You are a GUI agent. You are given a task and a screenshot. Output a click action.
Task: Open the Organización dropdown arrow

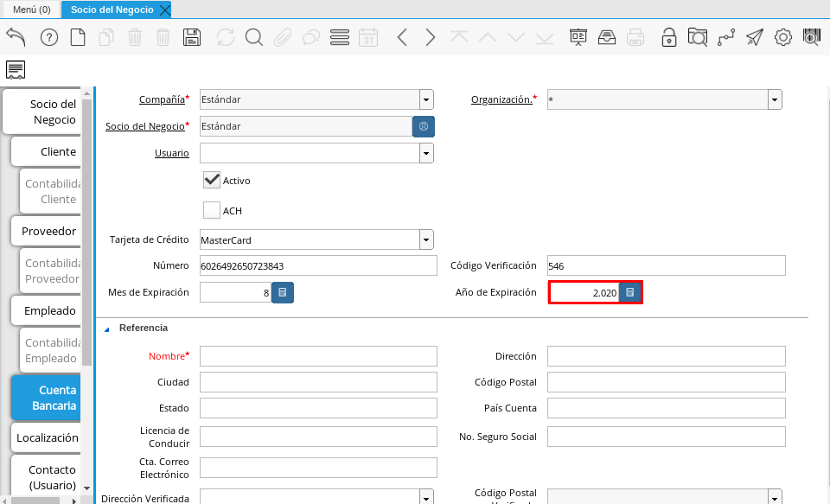(x=775, y=99)
